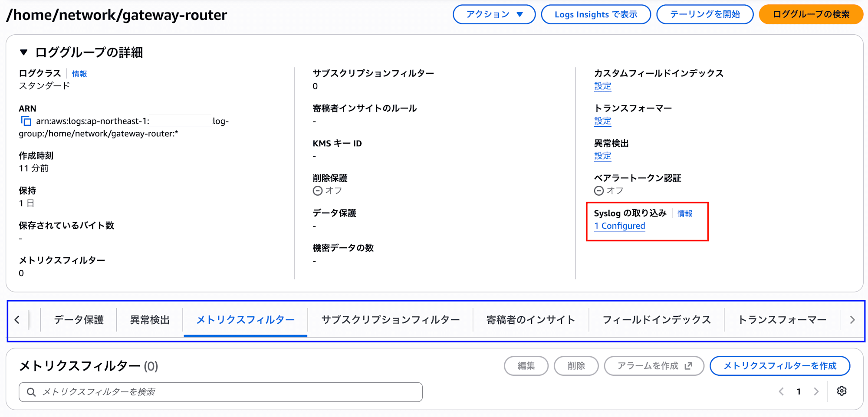Click 設定 link under トランスフォーマー

pyautogui.click(x=602, y=121)
